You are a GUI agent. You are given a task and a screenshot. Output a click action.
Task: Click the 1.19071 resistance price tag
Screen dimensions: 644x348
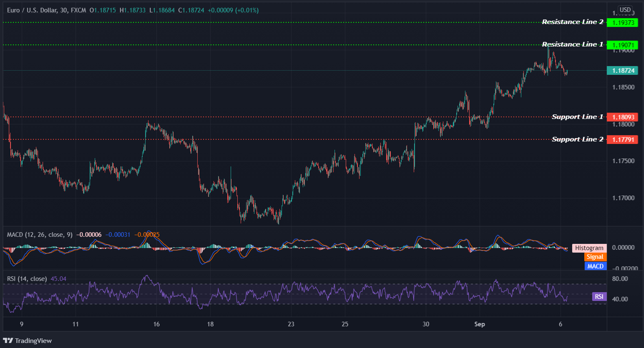(622, 45)
